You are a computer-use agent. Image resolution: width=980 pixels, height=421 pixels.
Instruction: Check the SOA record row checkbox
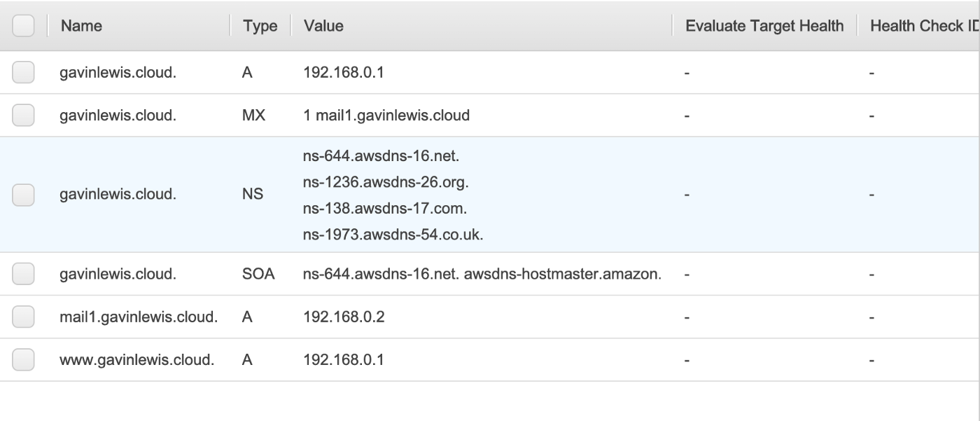click(23, 275)
